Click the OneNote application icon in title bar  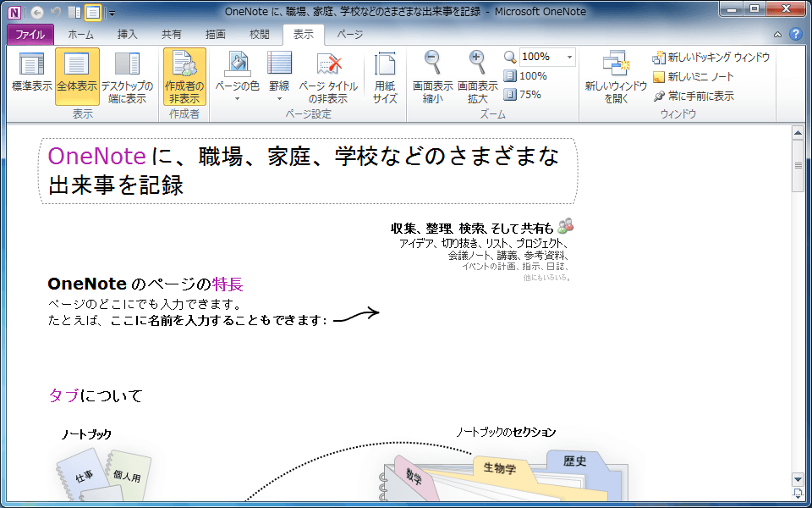(14, 12)
